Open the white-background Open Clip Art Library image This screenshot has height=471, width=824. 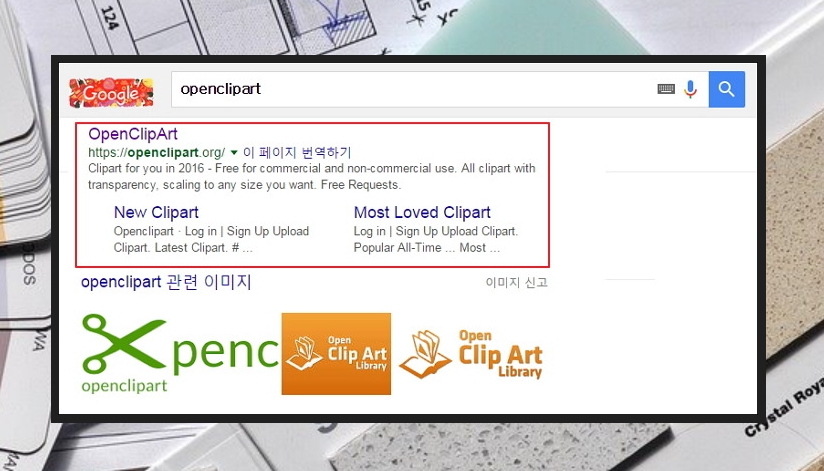tap(471, 354)
